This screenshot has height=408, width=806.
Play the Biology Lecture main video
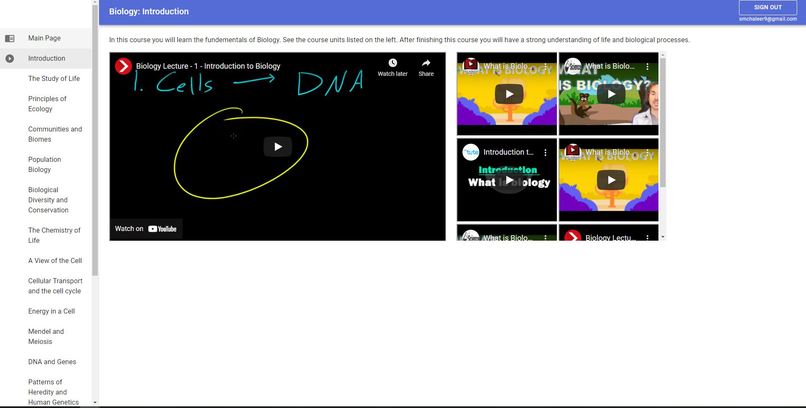[x=278, y=147]
